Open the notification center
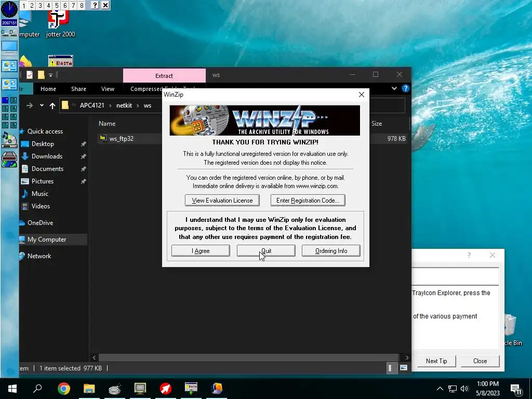Viewport: 532px width, 399px height. (x=516, y=390)
